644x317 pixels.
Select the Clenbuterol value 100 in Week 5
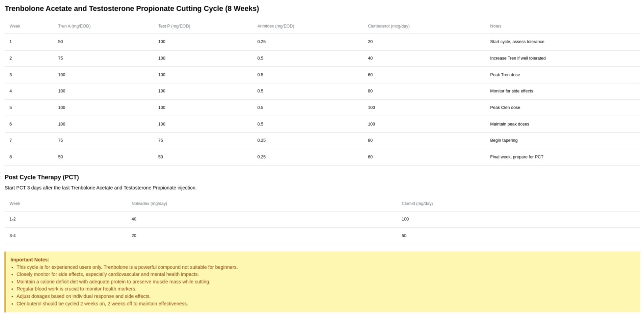tap(371, 107)
